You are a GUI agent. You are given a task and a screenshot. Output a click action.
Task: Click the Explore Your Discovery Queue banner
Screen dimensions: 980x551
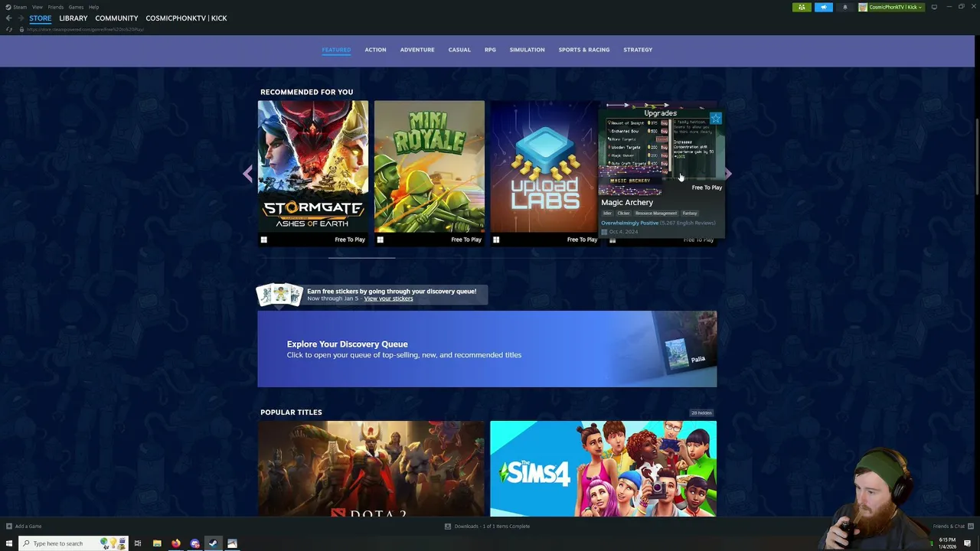[487, 349]
